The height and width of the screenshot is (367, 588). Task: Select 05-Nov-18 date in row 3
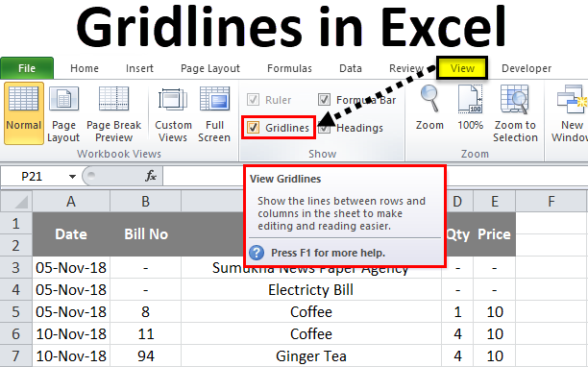click(x=71, y=268)
